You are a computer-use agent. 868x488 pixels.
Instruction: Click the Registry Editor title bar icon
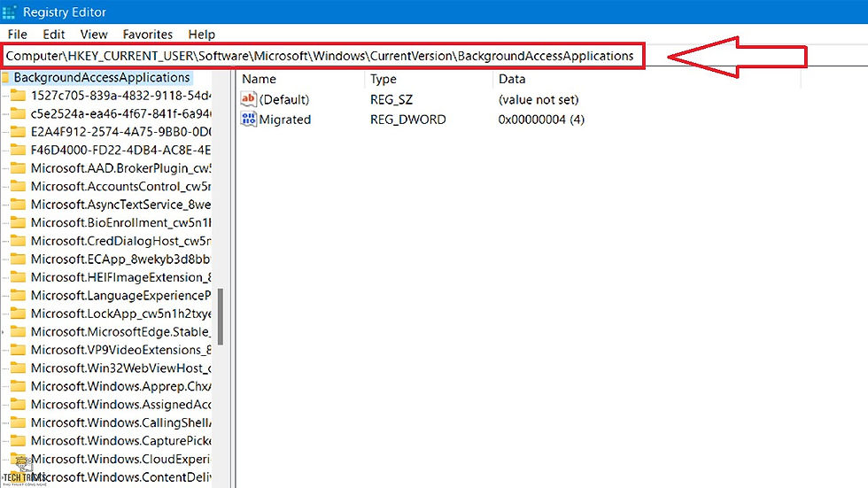8,12
